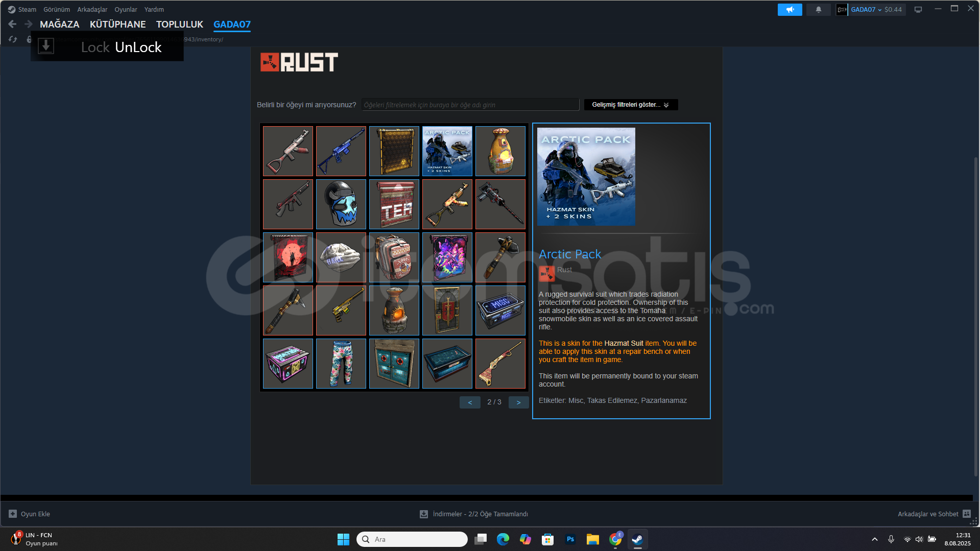The width and height of the screenshot is (980, 551).
Task: Open File Explorer from the taskbar
Action: click(x=593, y=539)
